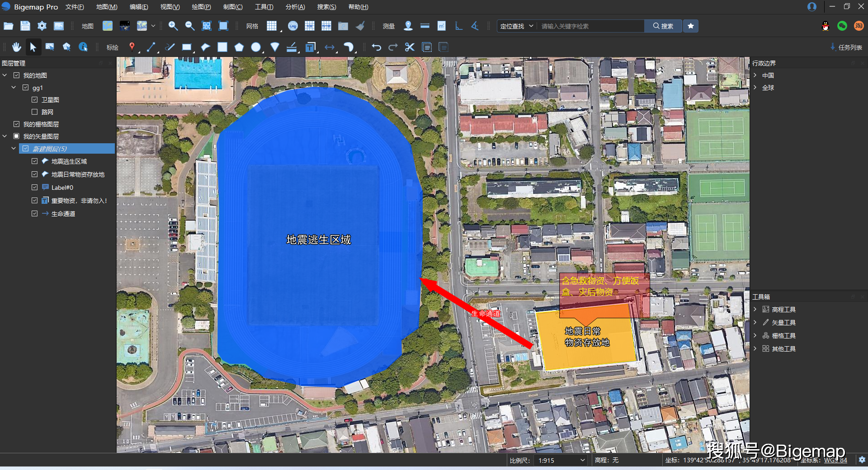
Task: Click the user account icon
Action: click(812, 6)
